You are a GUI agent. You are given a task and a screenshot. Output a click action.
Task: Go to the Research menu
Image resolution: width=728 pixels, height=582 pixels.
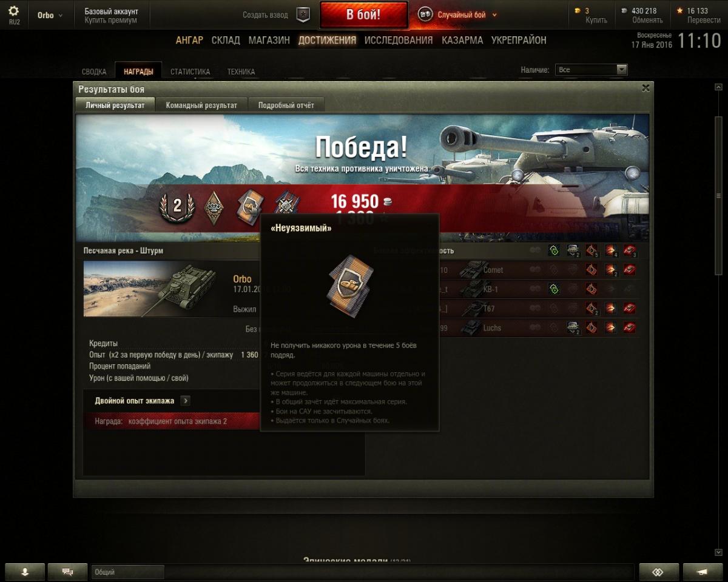[399, 40]
